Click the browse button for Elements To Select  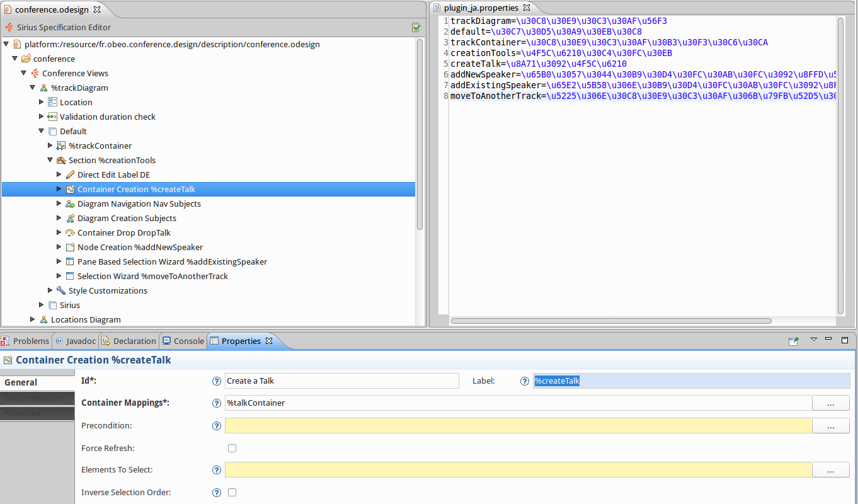click(x=830, y=470)
